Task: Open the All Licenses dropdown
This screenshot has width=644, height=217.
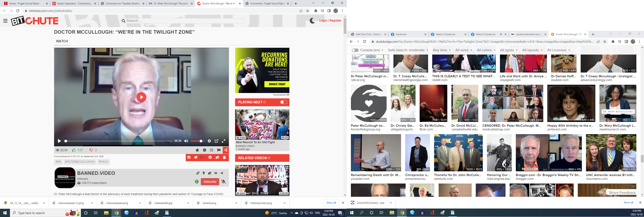Action: (559, 50)
